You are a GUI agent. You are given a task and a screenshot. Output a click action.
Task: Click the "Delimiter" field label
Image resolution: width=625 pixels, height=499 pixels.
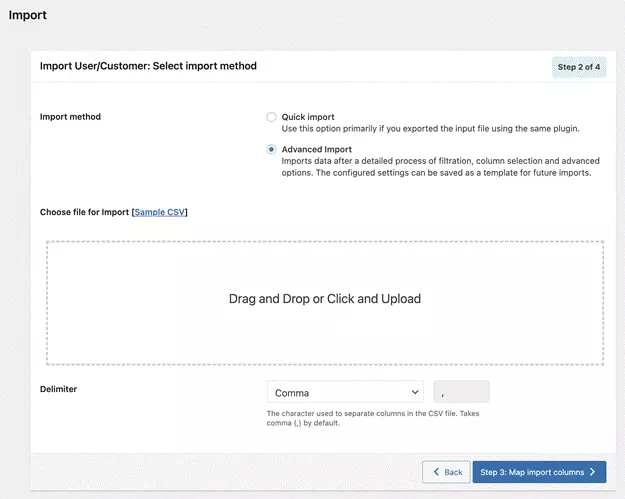61,389
